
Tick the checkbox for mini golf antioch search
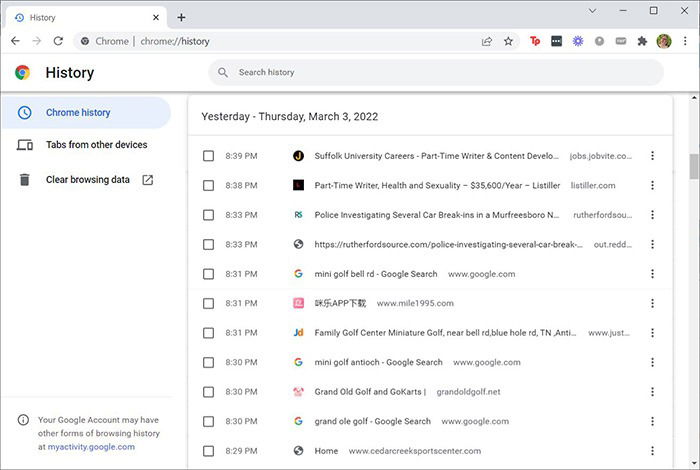[x=208, y=362]
